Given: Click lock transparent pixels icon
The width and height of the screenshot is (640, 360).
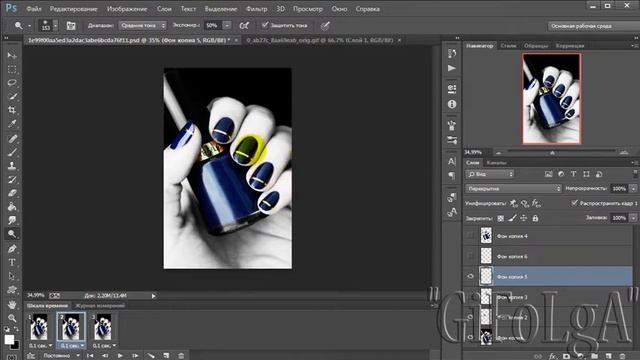Looking at the screenshot, I should tap(500, 218).
